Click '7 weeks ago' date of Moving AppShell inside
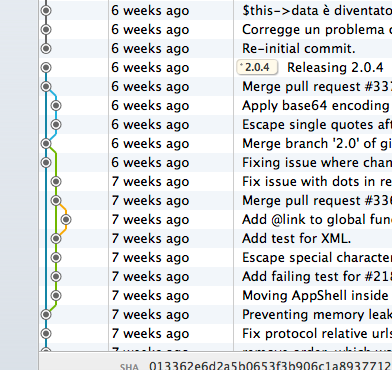 [150, 296]
